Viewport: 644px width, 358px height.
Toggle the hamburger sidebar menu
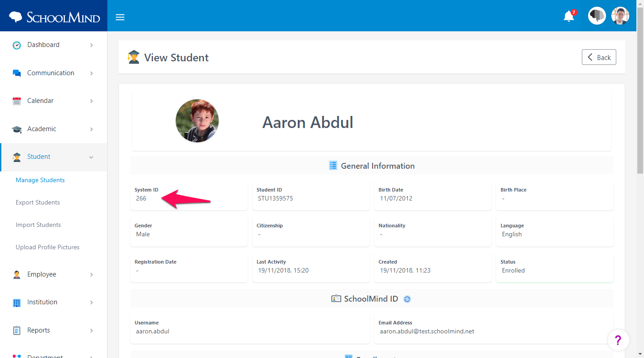[x=120, y=17]
